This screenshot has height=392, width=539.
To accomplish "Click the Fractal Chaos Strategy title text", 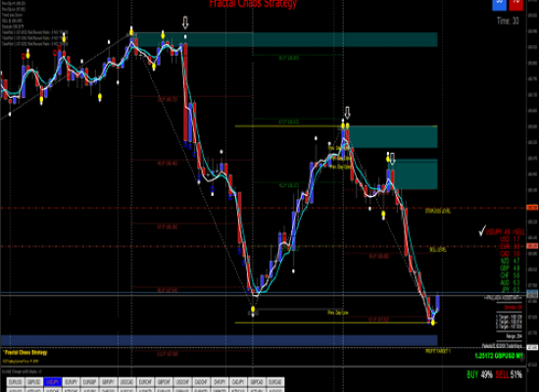I will point(253,4).
